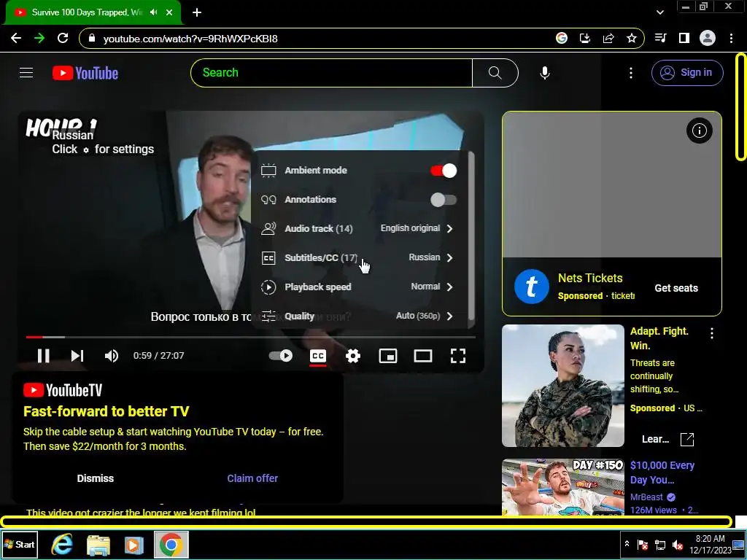The image size is (747, 560).
Task: Toggle the Chrome side panel
Action: 684,38
